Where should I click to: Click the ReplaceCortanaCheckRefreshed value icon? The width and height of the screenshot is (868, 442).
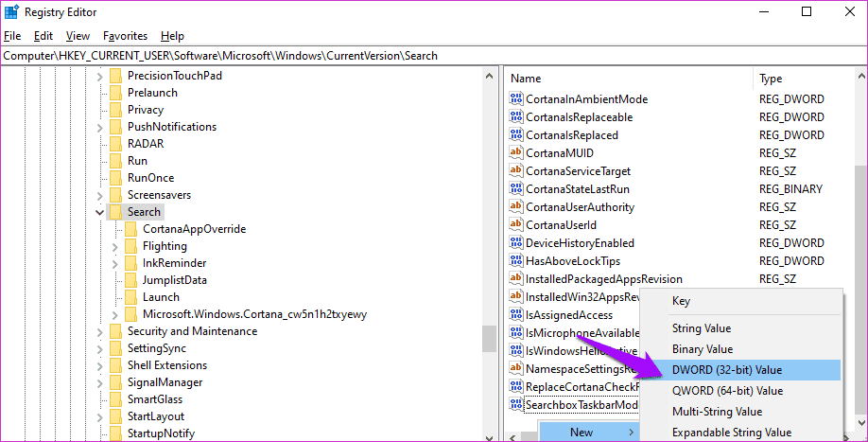516,386
